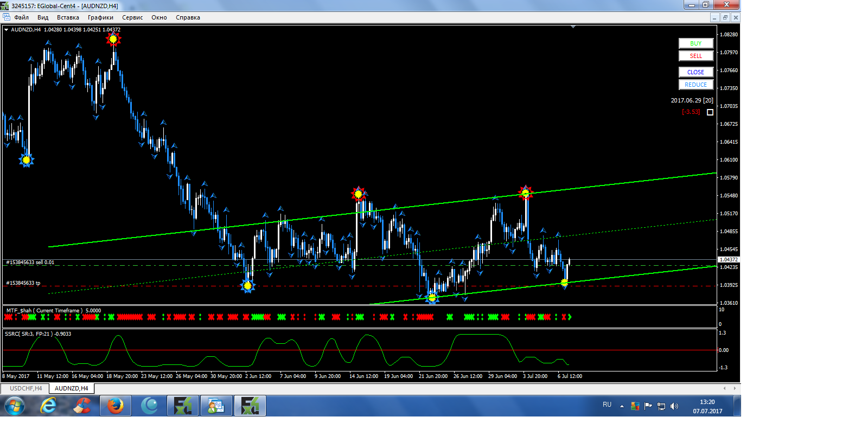Click the tab bar's left scroll arrow
This screenshot has width=868, height=423.
[x=724, y=388]
